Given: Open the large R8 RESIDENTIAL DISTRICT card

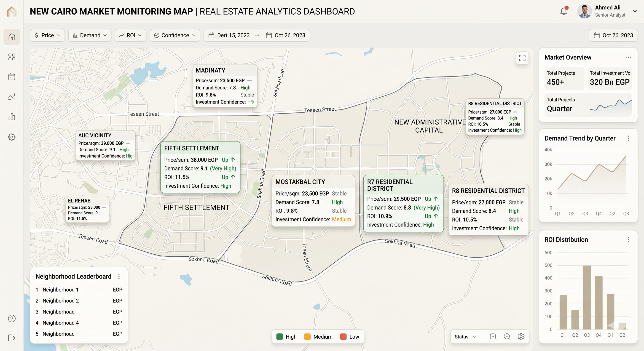Looking at the screenshot, I should pos(488,210).
